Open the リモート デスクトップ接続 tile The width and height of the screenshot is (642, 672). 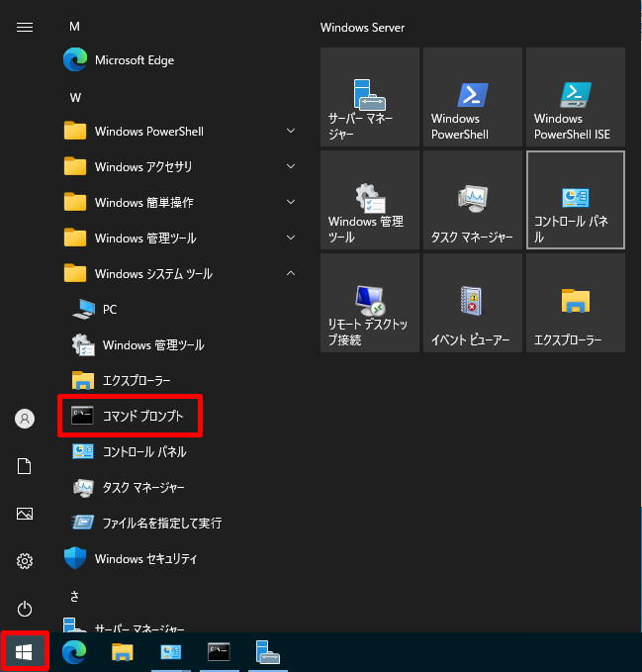coord(370,303)
